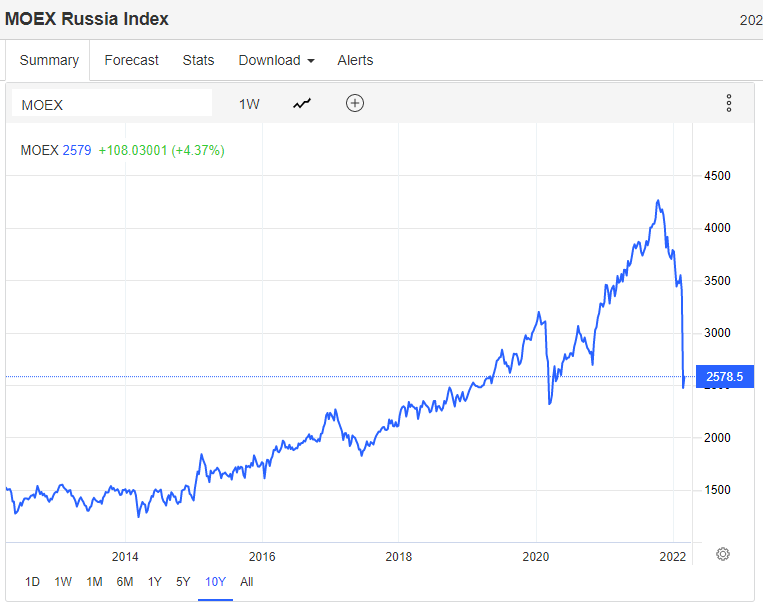Select the 6M time range
The height and width of the screenshot is (614, 763).
click(x=125, y=581)
